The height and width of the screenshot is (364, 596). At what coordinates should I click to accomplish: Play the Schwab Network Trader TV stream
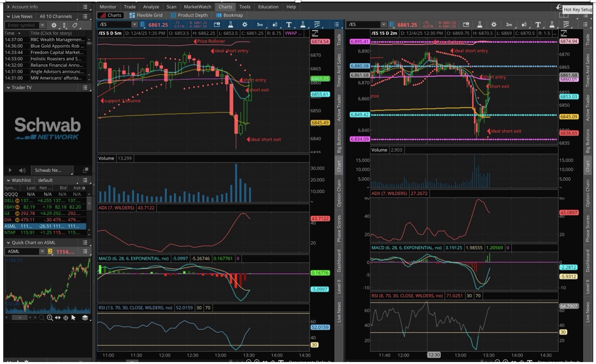pos(10,170)
